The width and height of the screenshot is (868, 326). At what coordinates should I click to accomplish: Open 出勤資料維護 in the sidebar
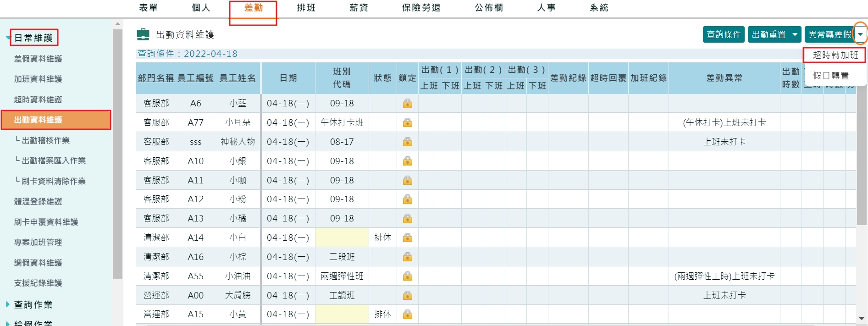[x=56, y=120]
